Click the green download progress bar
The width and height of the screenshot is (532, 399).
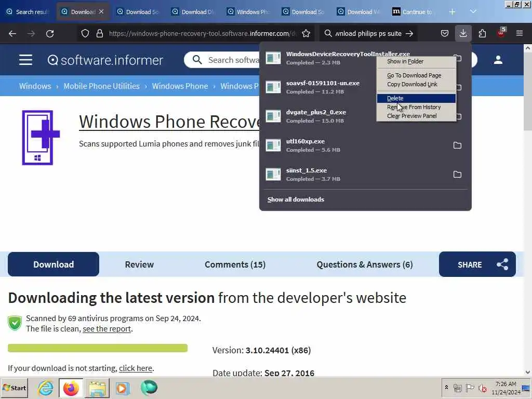tap(98, 348)
